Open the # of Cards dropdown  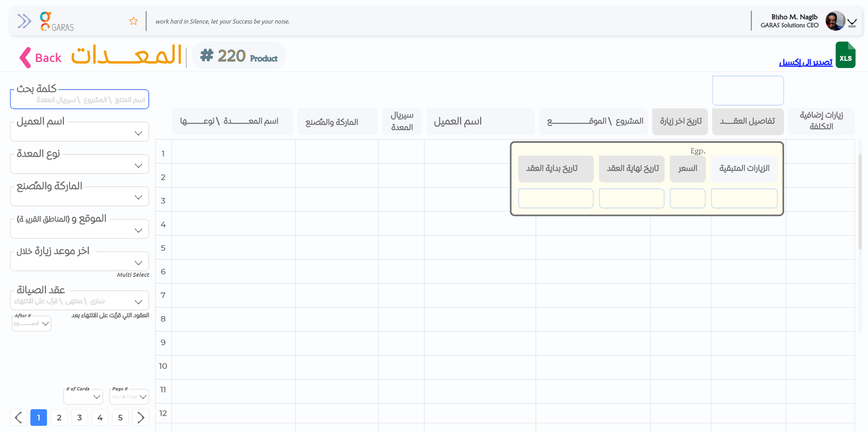click(83, 397)
